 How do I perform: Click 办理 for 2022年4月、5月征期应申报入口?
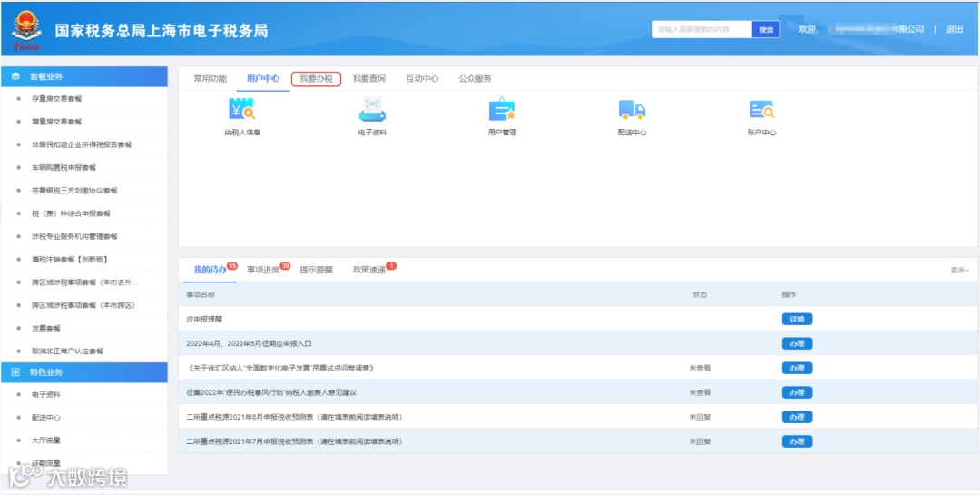point(797,343)
